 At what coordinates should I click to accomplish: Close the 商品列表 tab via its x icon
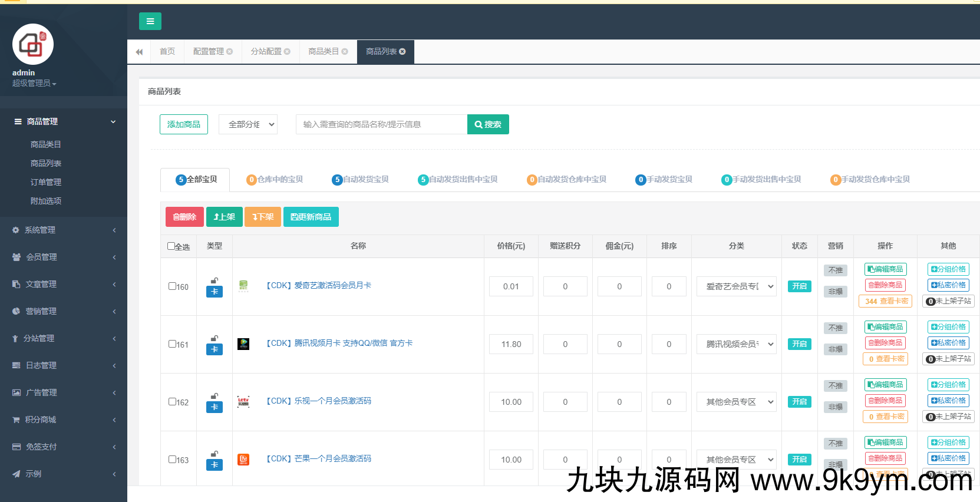click(402, 52)
